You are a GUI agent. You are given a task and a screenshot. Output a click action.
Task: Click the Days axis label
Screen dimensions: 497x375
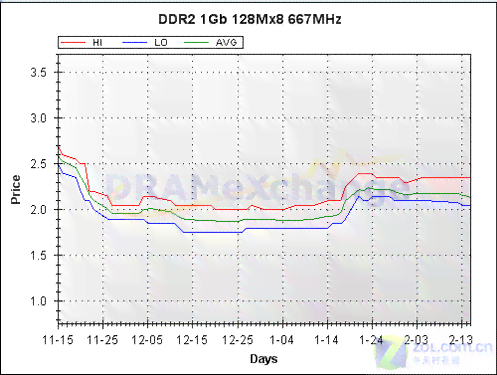coord(264,359)
